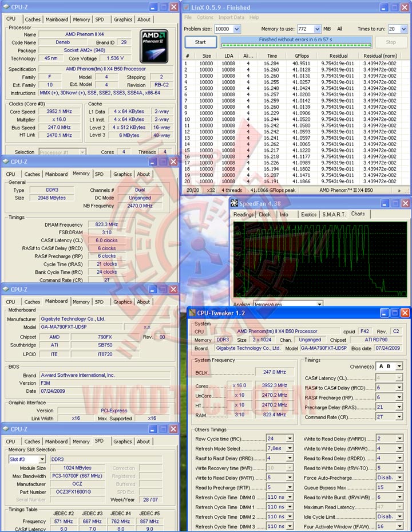This screenshot has height=532, width=412.
Task: Click the Start button in LinX
Action: [200, 42]
